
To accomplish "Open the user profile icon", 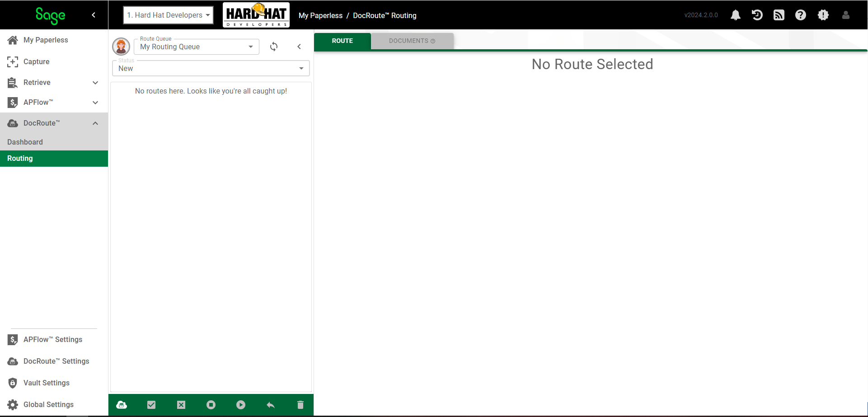I will tap(846, 15).
